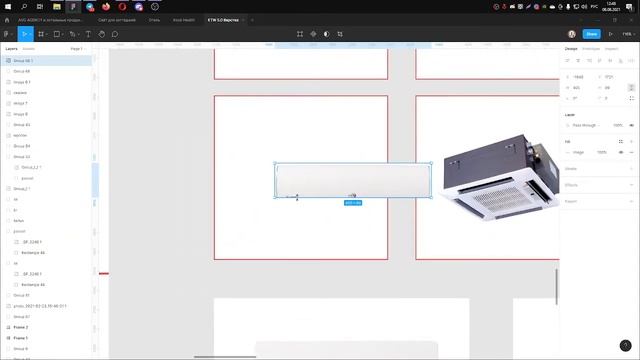640x360 pixels.
Task: Open the distribute spacing options icon
Action: coord(631,60)
